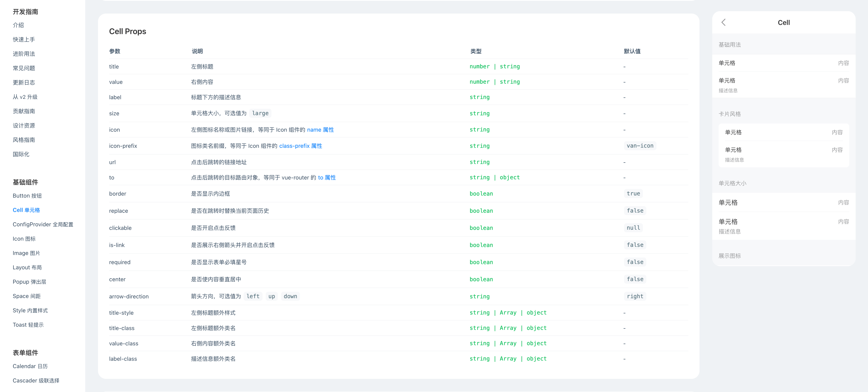
Task: Go back using the Cell preview arrow
Action: 723,23
